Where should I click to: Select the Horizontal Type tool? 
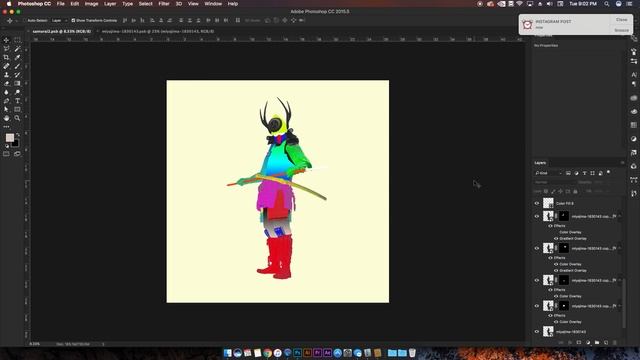coord(17,101)
